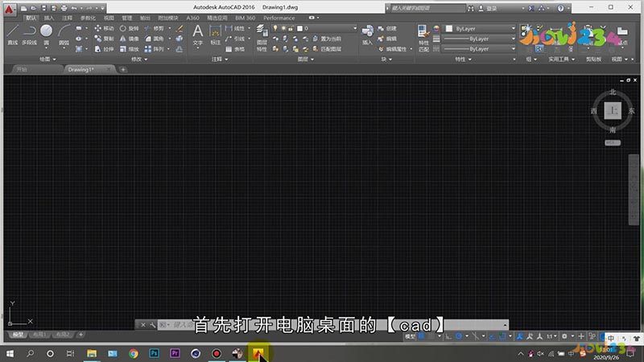Viewport: 644px width, 362px height.
Task: Click the ViewCube Top (上) face
Action: (x=613, y=110)
